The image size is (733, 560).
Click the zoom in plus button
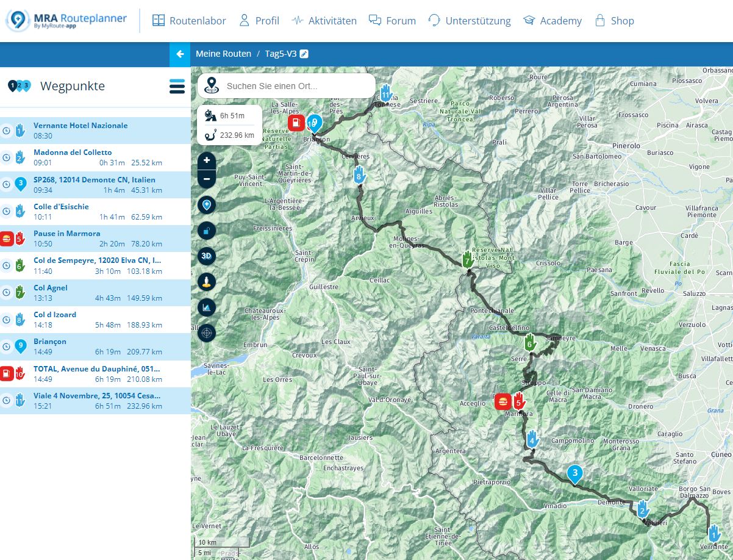(x=207, y=160)
